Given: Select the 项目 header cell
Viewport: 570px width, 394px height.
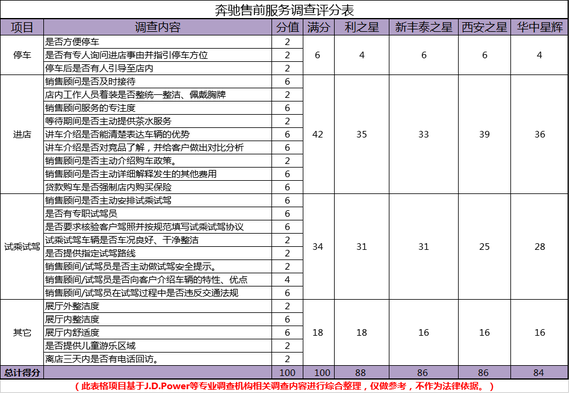Looking at the screenshot, I should pos(22,27).
